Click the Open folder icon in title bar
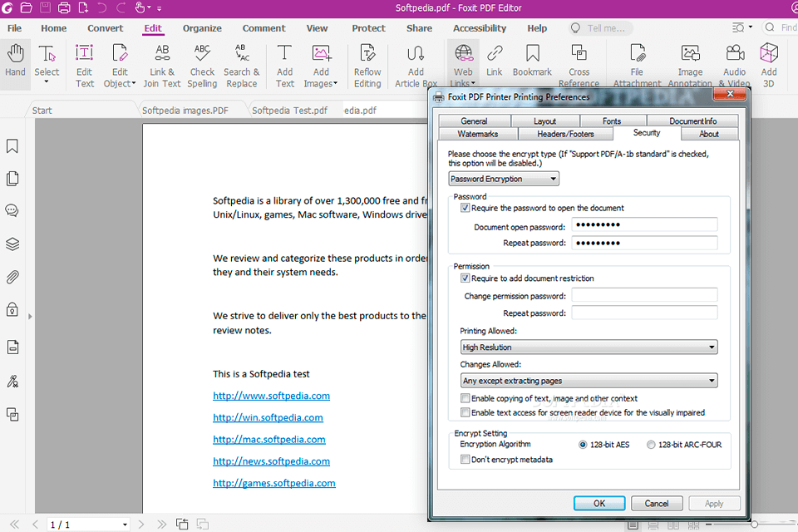Image resolution: width=798 pixels, height=532 pixels. (x=26, y=8)
